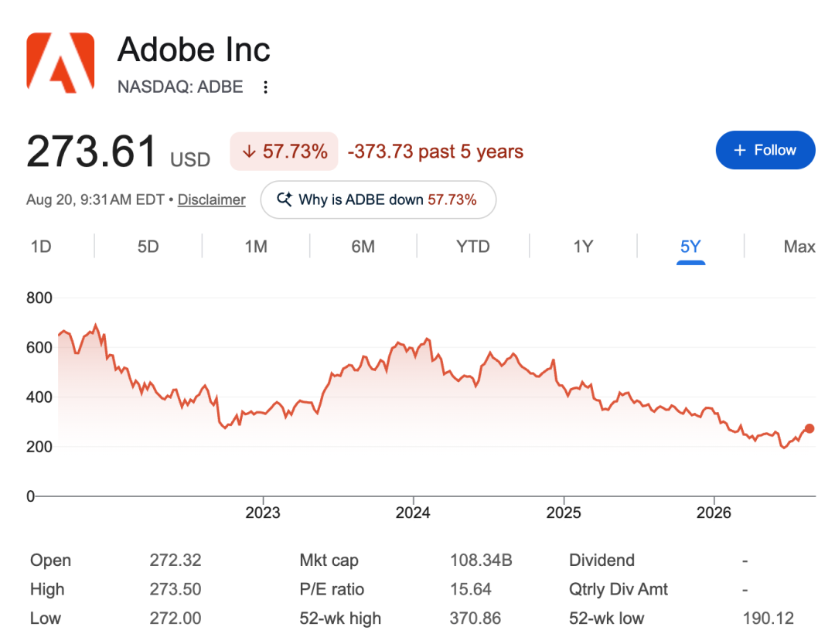Click the 52-wk high value 370.86
Screen dimensions: 835x644
coord(475,618)
